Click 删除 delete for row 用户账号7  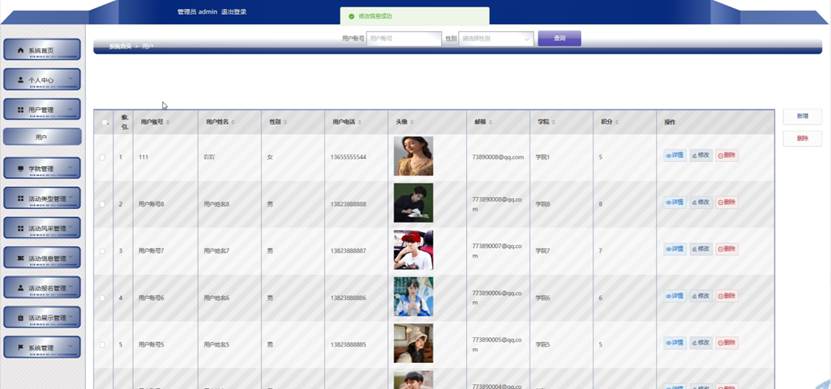[x=727, y=249]
